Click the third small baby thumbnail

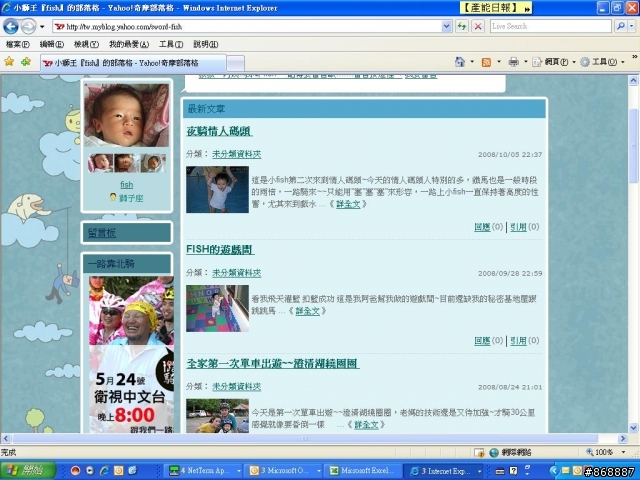(153, 163)
